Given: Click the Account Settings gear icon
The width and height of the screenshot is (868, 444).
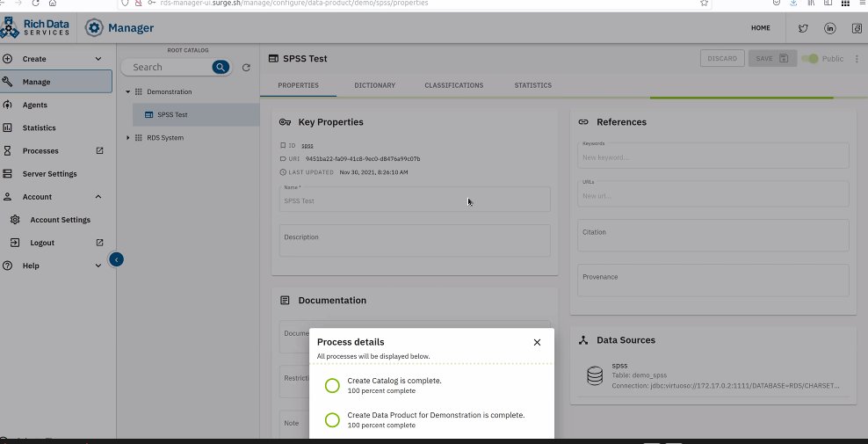Looking at the screenshot, I should tap(15, 220).
